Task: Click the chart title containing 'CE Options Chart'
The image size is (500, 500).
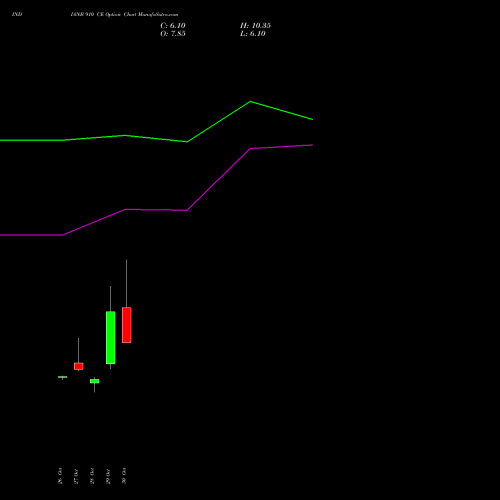Action: tap(124, 15)
